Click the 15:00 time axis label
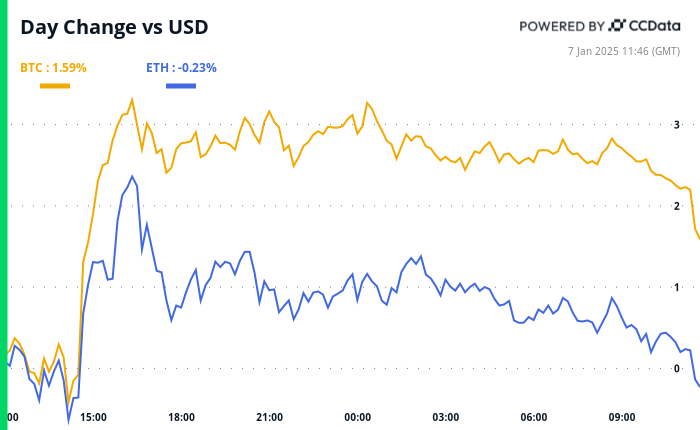Image resolution: width=700 pixels, height=430 pixels. pos(93,417)
